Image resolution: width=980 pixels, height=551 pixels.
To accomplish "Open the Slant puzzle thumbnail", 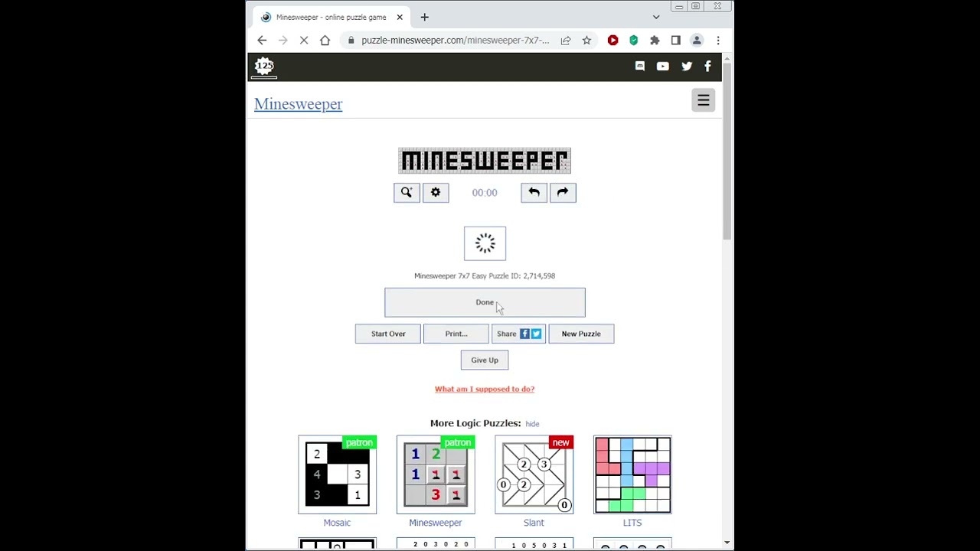I will tap(534, 474).
